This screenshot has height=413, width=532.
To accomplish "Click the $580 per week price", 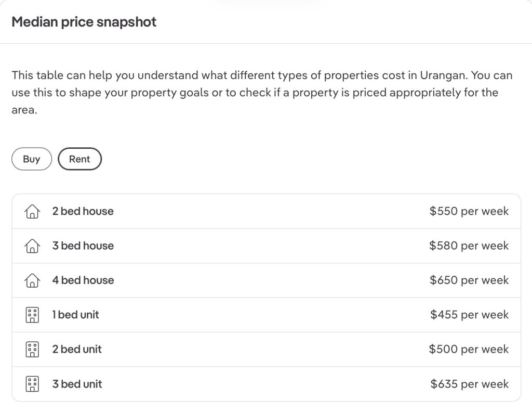I will (x=469, y=246).
